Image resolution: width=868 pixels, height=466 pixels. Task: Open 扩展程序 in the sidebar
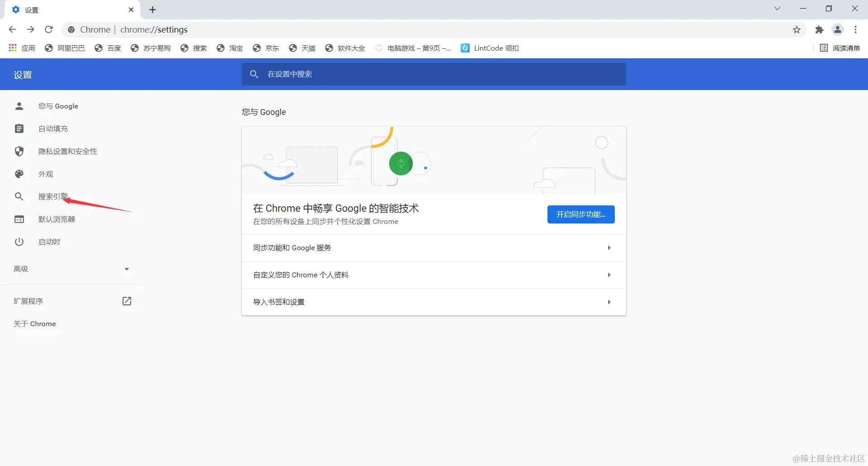(28, 301)
